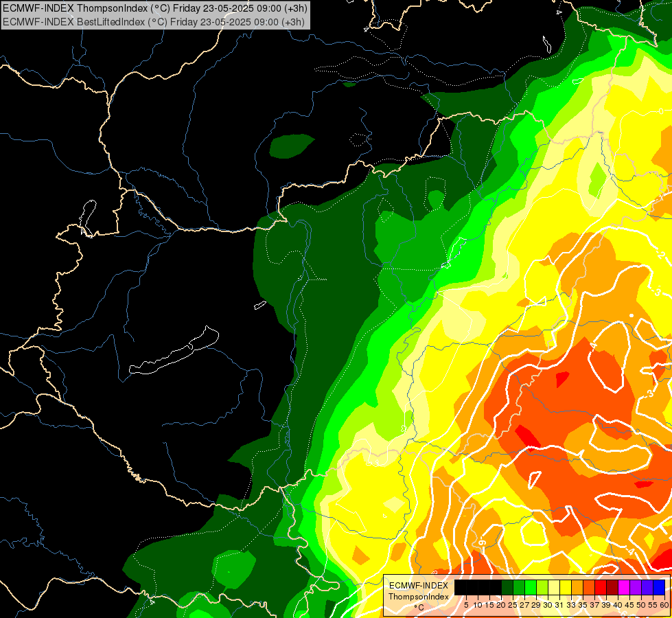This screenshot has width=672, height=618.
Task: Select the lime legend swatch for 29-30
Action: coord(542,587)
